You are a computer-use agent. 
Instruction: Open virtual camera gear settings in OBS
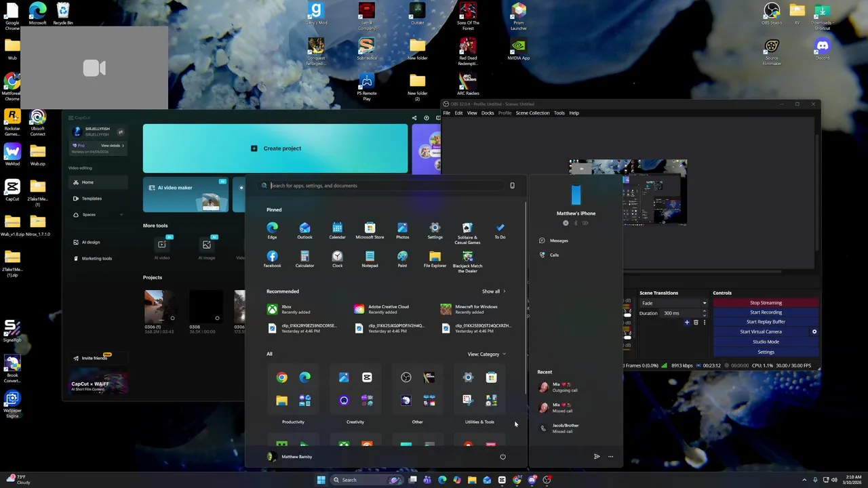[x=814, y=331]
